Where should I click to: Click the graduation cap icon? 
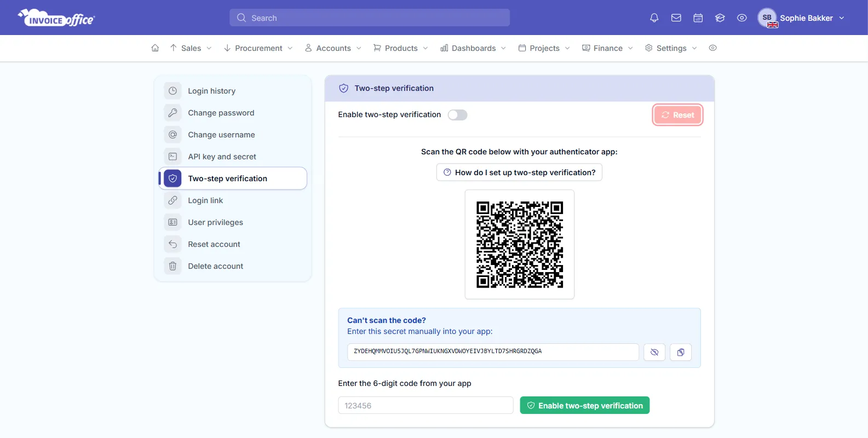pyautogui.click(x=720, y=18)
